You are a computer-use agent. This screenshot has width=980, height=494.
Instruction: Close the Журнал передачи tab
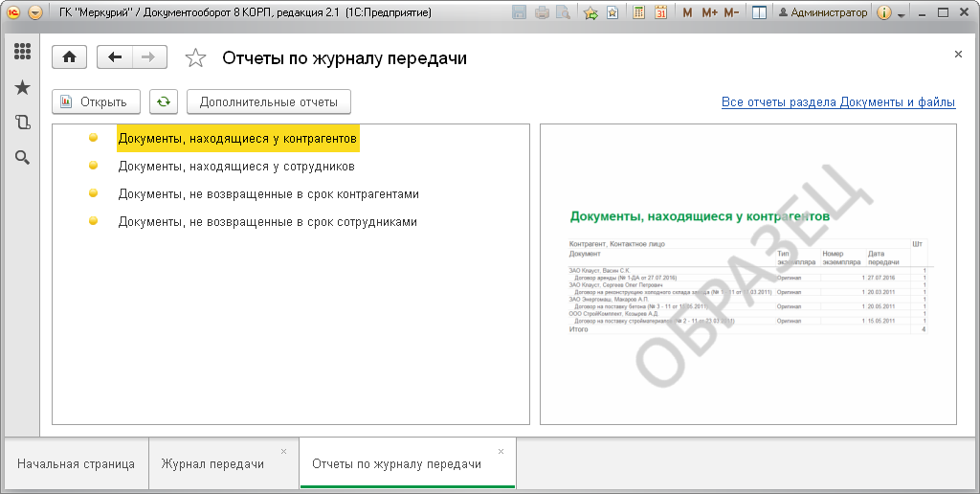pyautogui.click(x=283, y=452)
